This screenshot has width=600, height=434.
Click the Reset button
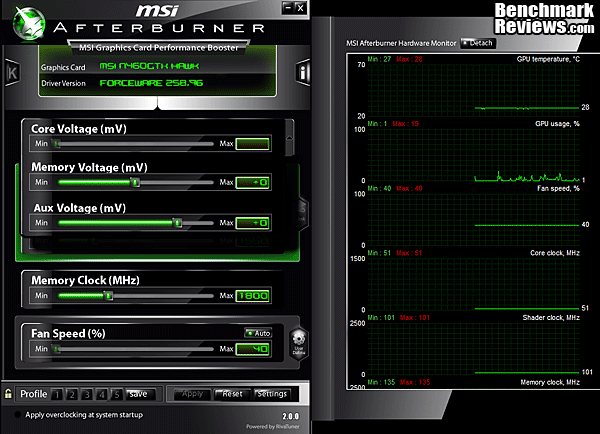(x=232, y=394)
